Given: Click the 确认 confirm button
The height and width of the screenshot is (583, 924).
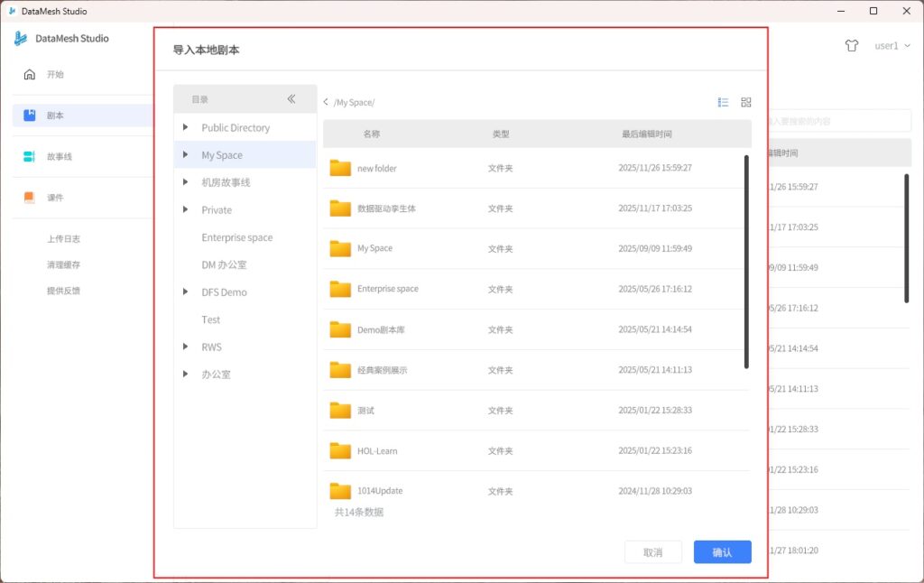Looking at the screenshot, I should point(722,552).
